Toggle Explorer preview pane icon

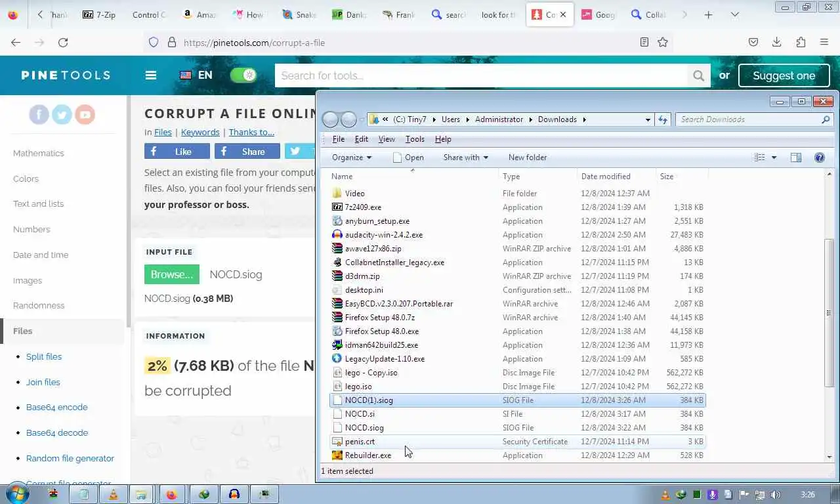click(x=796, y=157)
